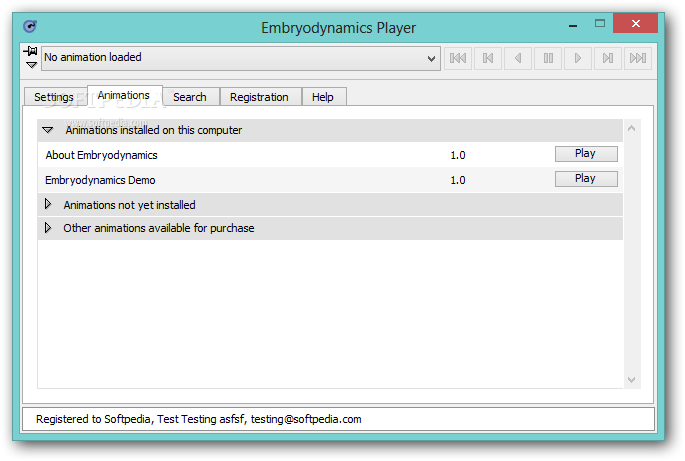Select the Animations tab
The width and height of the screenshot is (685, 461).
click(125, 95)
